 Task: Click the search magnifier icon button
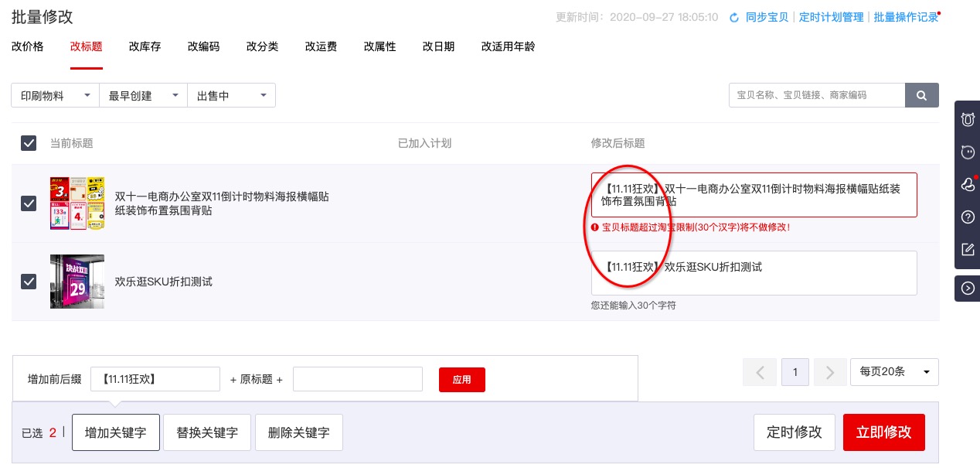(x=921, y=95)
